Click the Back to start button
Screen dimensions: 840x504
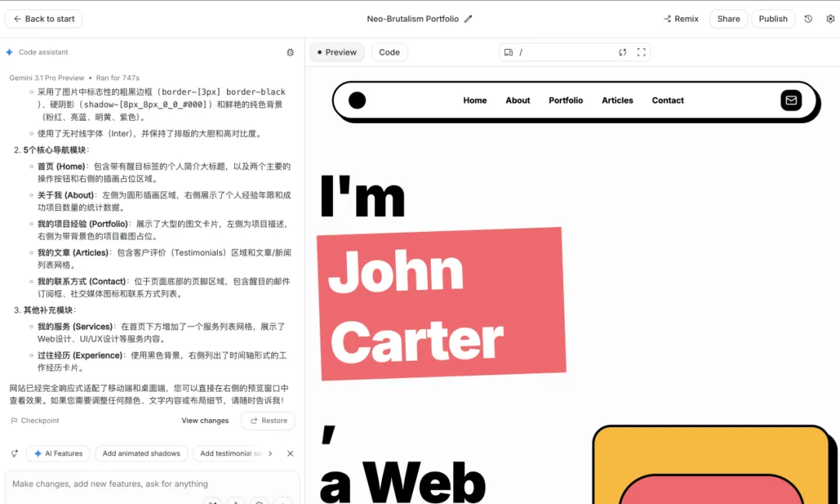click(44, 19)
